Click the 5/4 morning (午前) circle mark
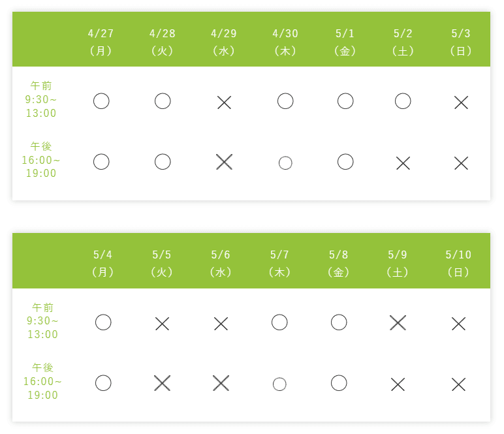The width and height of the screenshot is (504, 434). click(103, 322)
